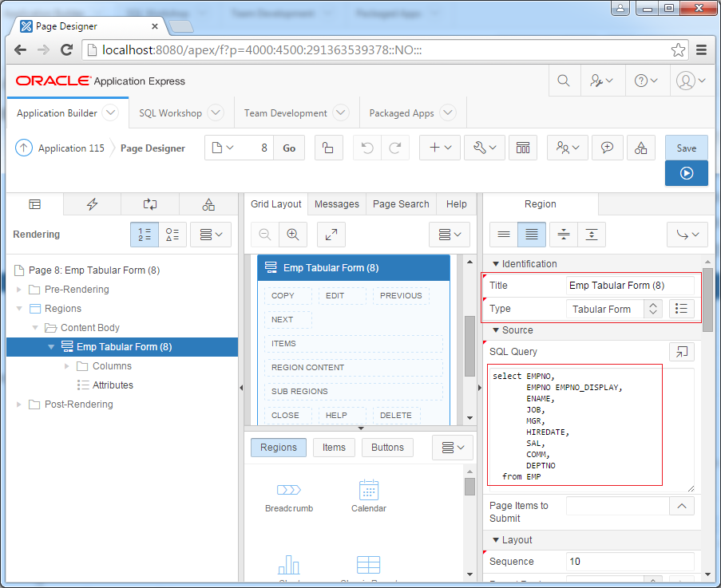Open the SQL Query code editor
721x588 pixels.
click(681, 353)
